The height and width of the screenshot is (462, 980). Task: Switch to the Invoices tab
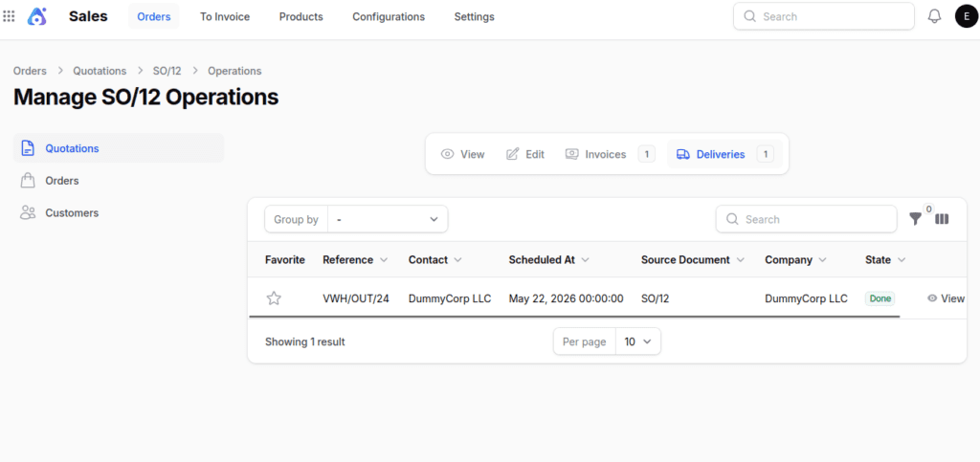[610, 154]
